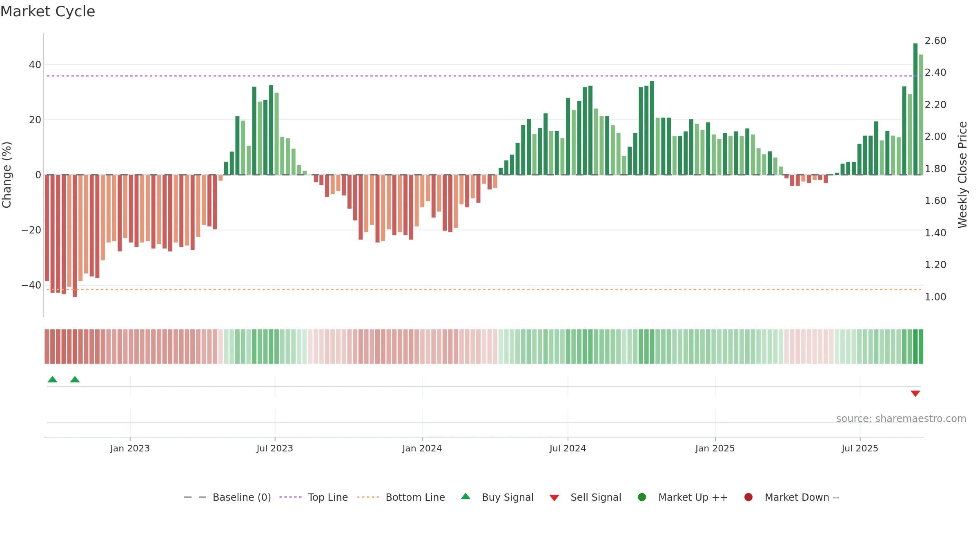Screen dimensions: 980x551
Task: Click the 2.60 tick on the right axis
Action: [x=935, y=40]
